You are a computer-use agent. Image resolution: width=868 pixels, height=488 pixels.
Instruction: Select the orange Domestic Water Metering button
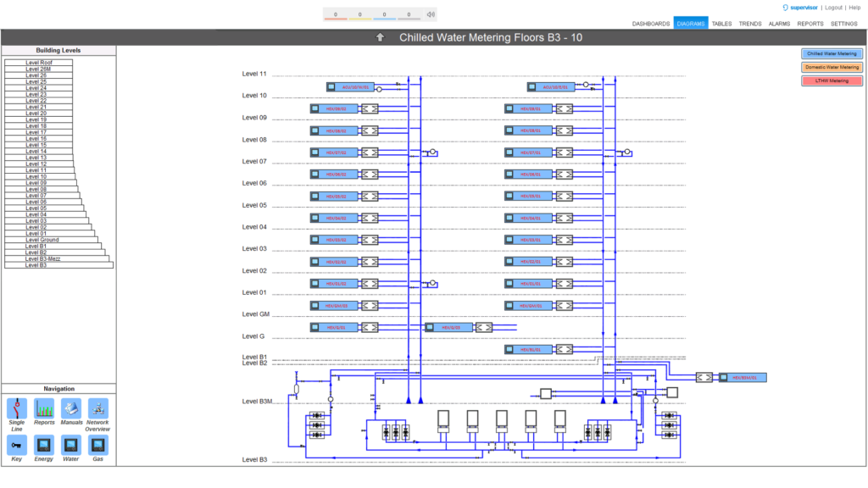[x=832, y=67]
